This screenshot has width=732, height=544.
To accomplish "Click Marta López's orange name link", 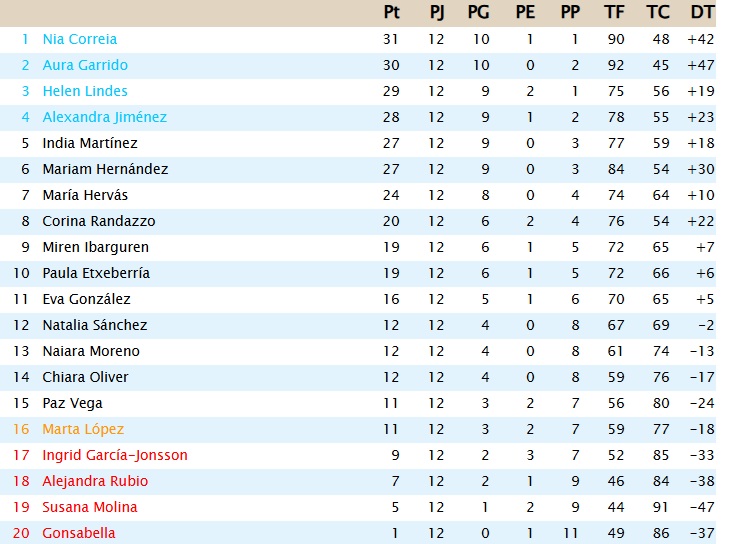I will [83, 429].
